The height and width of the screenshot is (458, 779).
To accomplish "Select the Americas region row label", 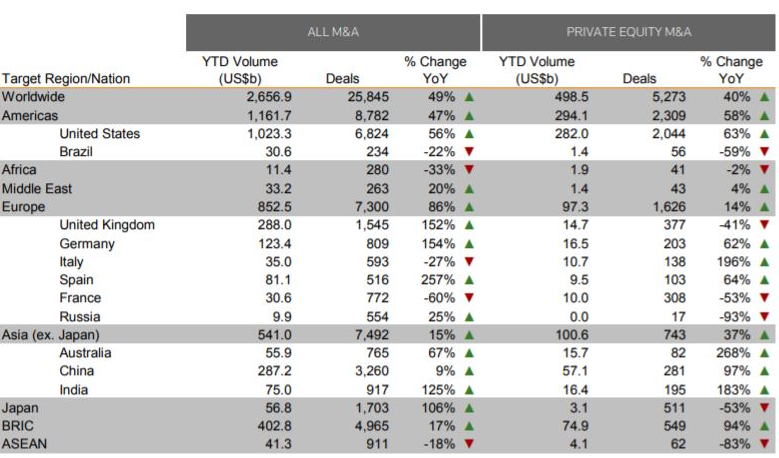I will coord(30,115).
